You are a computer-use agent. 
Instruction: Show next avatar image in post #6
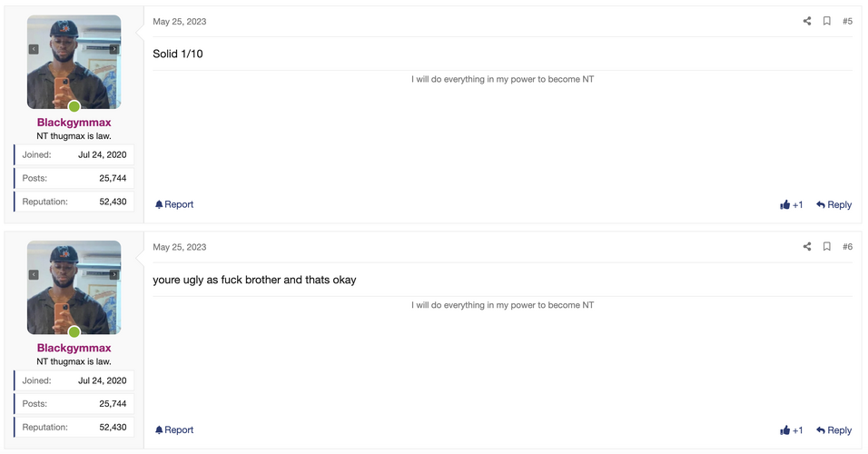tap(114, 274)
